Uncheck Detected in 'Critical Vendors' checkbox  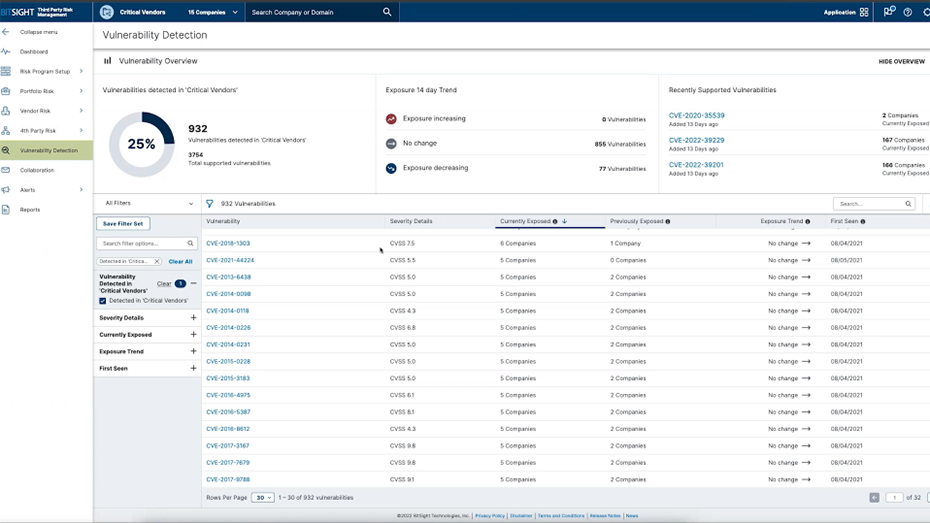coord(103,301)
